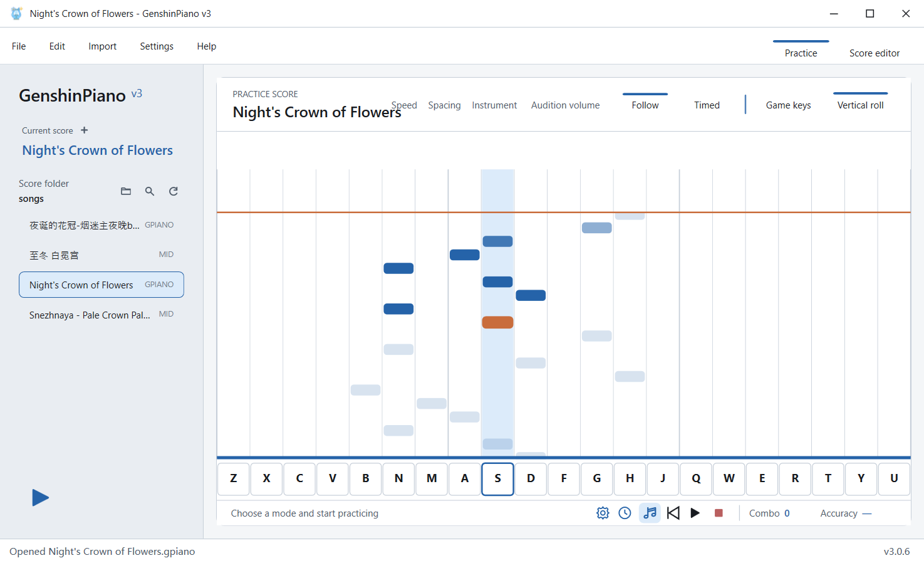Rewind score to the beginning
Viewport: 924px width, 563px height.
pos(673,513)
